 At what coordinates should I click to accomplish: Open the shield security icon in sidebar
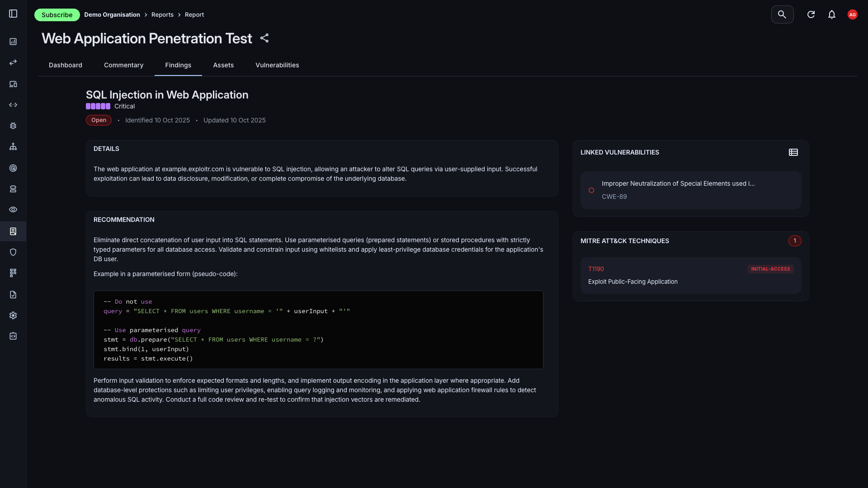click(x=13, y=252)
